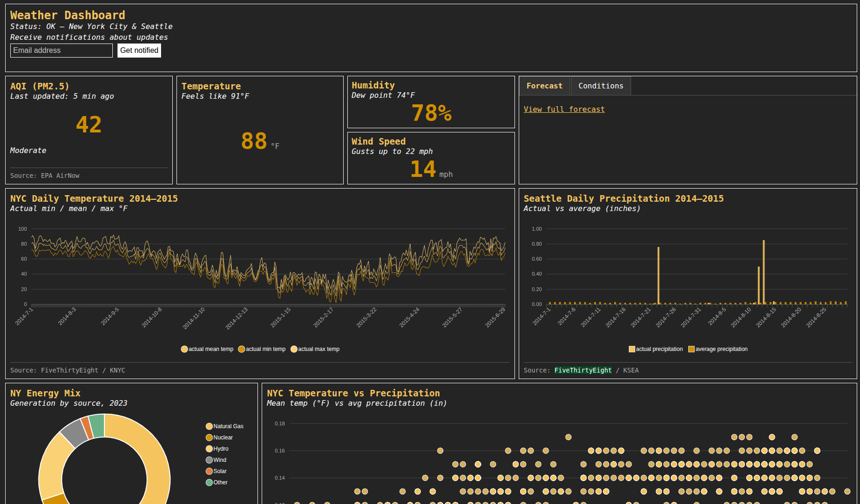Click the Last updated: 5 min ago text

click(62, 96)
